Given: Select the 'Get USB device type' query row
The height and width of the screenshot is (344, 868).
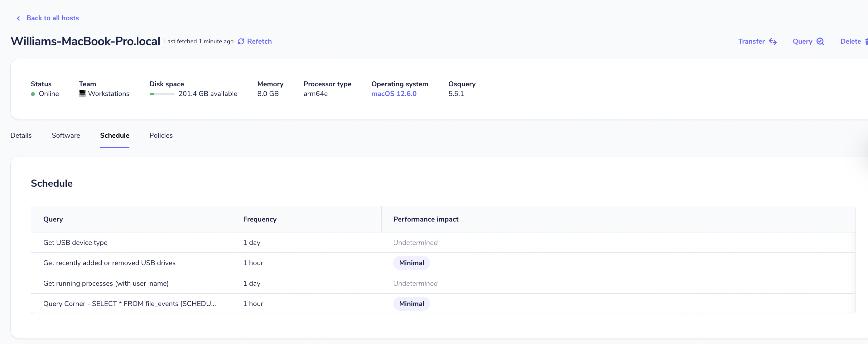Looking at the screenshot, I should [x=75, y=242].
